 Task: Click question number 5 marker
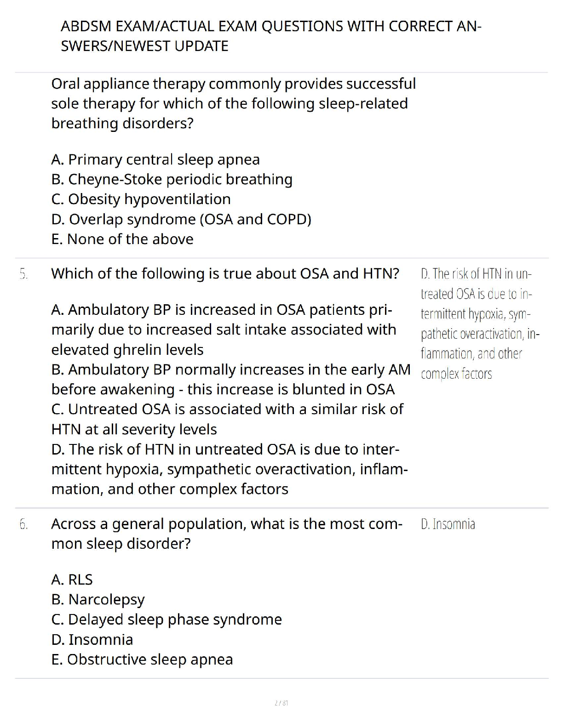(23, 274)
